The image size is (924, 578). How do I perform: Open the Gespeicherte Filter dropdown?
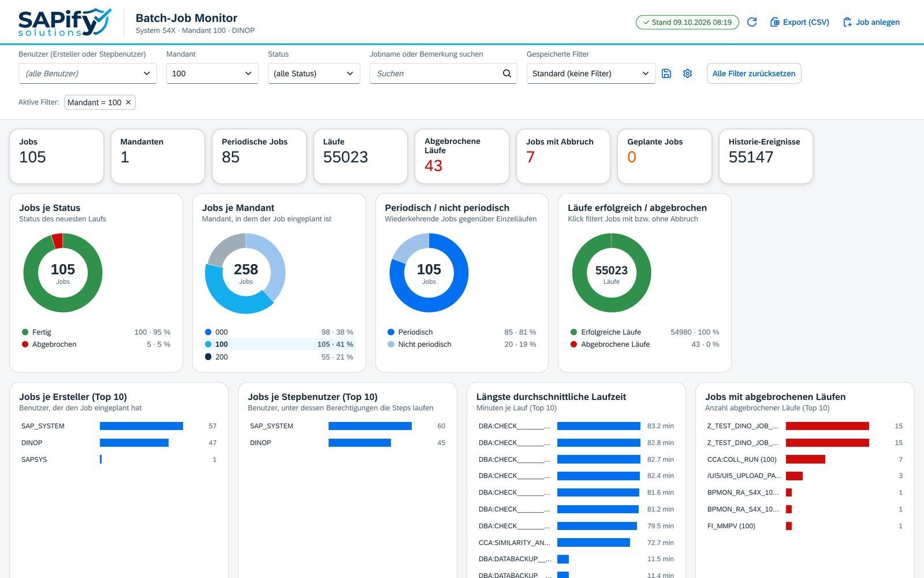point(591,73)
